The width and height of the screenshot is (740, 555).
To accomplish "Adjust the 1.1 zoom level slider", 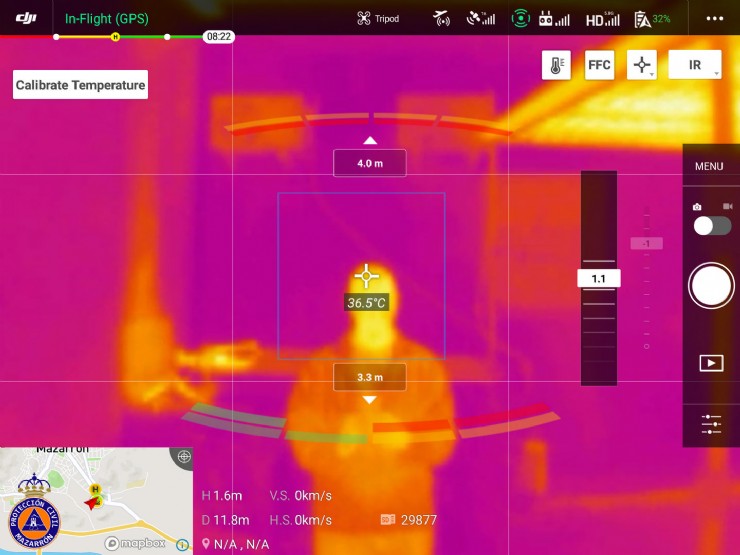I will [599, 278].
